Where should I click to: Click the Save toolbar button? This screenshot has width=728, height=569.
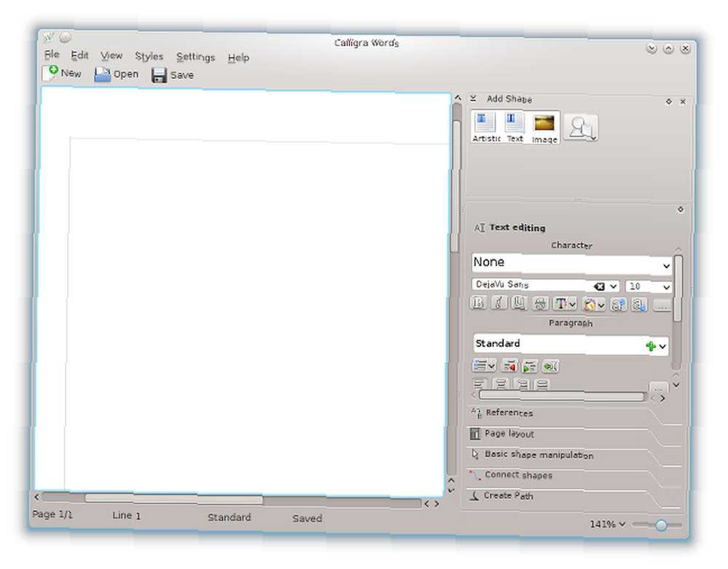[x=173, y=75]
